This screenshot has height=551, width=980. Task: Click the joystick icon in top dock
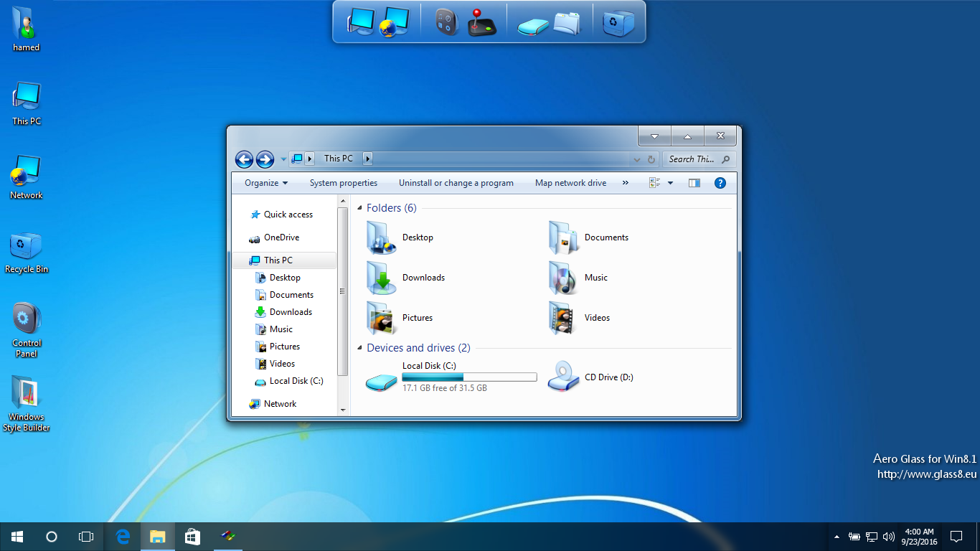coord(481,22)
